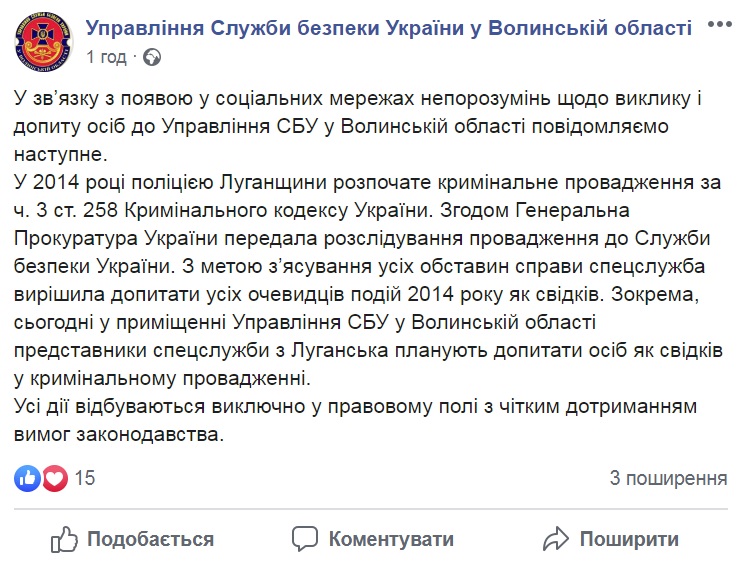Click the words 'вимог законодавства.' ending the post
The width and height of the screenshot is (743, 570).
point(118,434)
